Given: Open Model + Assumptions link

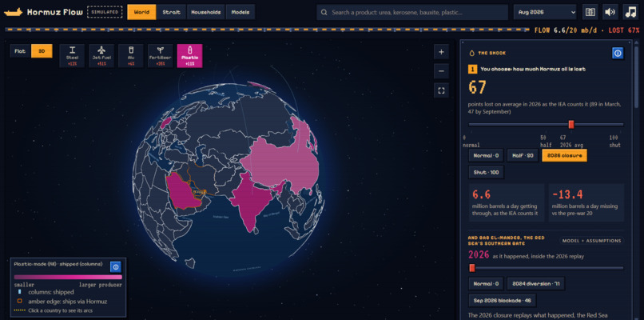Looking at the screenshot, I should point(591,241).
